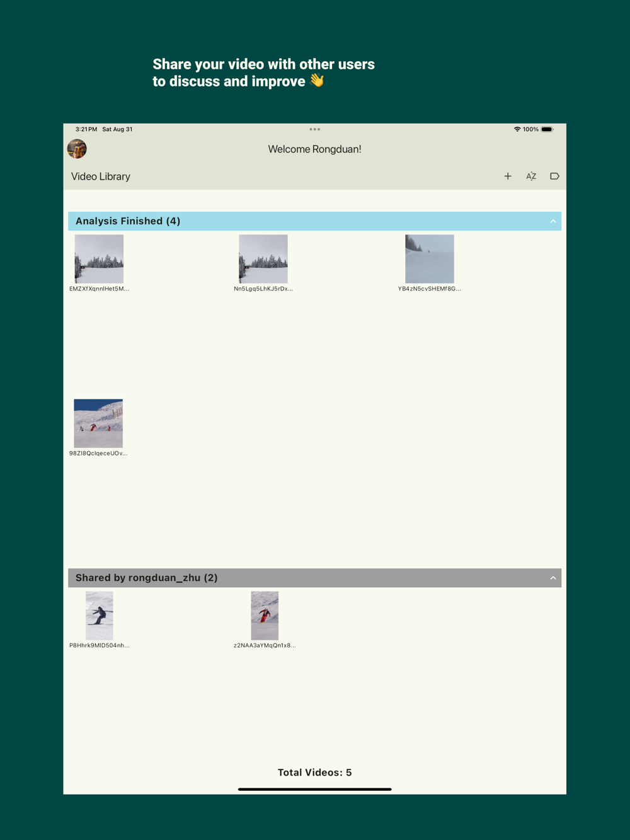Open video thumbnail 98ZI8QclqeceUOv

tap(98, 423)
